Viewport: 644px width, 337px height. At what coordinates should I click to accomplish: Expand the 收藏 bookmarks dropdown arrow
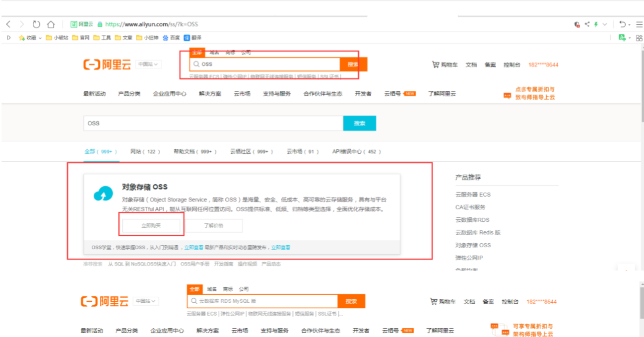[x=40, y=38]
